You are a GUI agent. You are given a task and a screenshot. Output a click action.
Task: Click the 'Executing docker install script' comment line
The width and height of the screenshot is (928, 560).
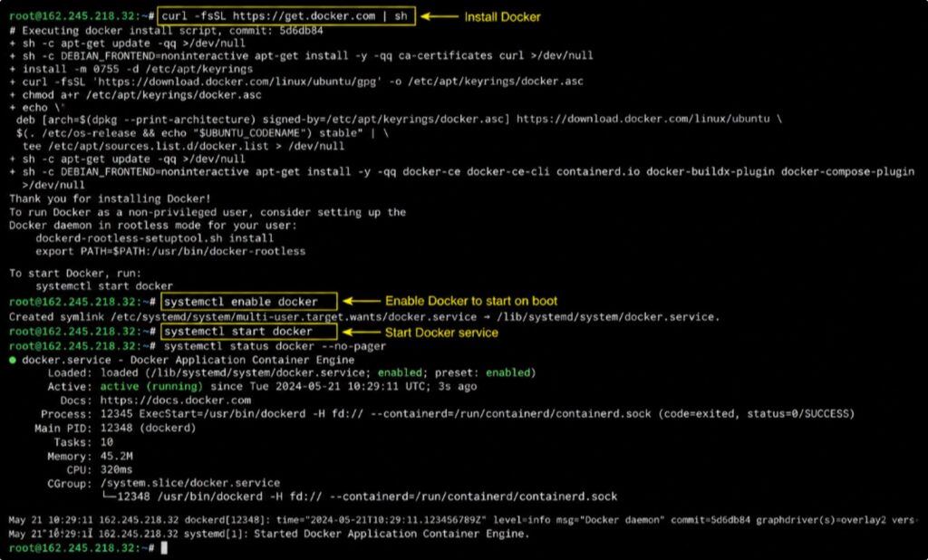click(167, 30)
